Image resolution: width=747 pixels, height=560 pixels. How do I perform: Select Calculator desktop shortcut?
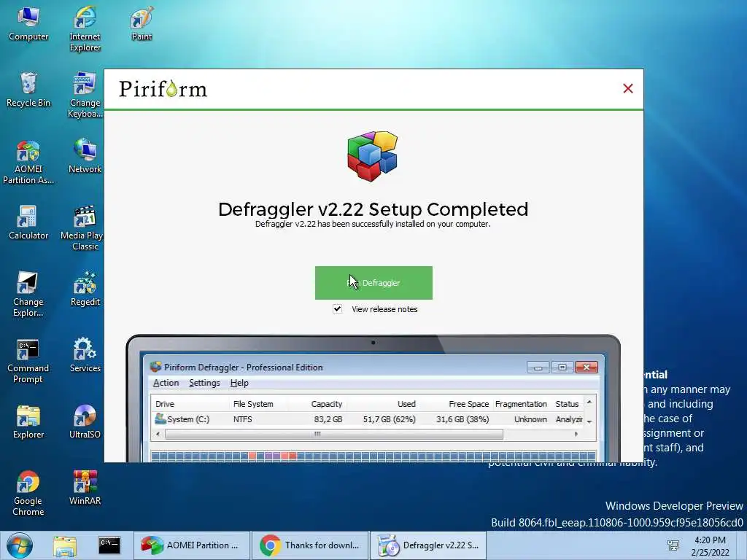28,222
